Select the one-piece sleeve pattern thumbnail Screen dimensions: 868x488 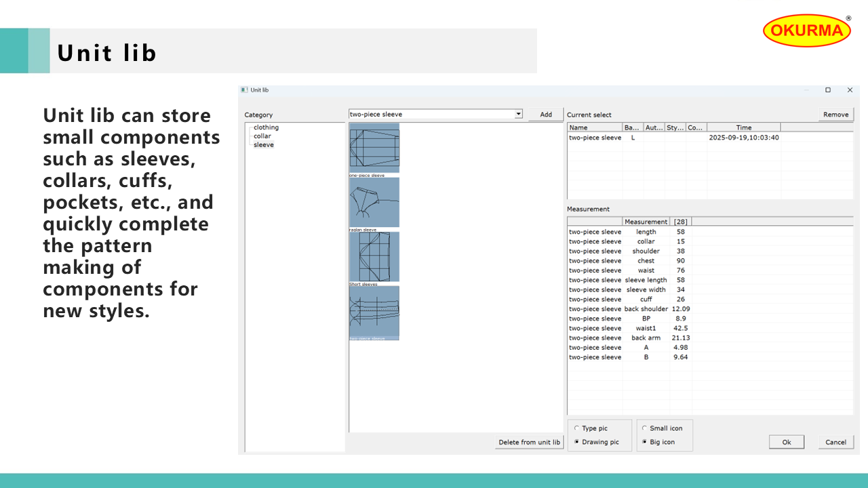[374, 147]
